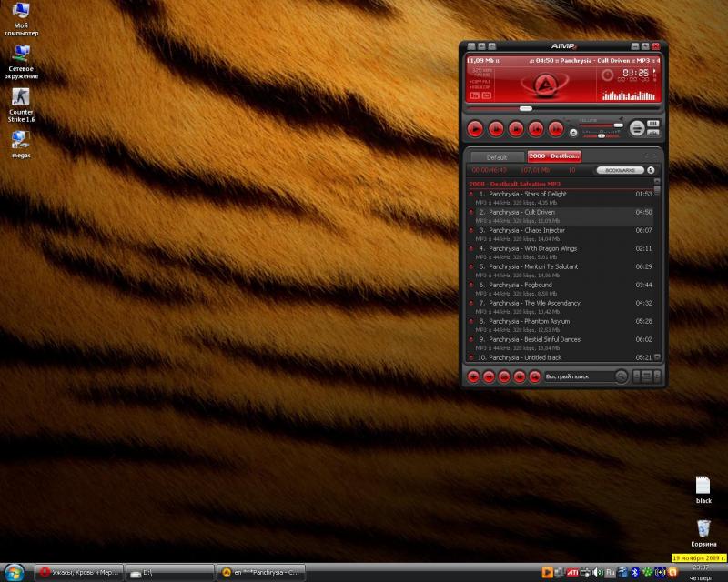This screenshot has width=728, height=582.
Task: Open the 'Мой компьютер' desktop icon
Action: 21,19
